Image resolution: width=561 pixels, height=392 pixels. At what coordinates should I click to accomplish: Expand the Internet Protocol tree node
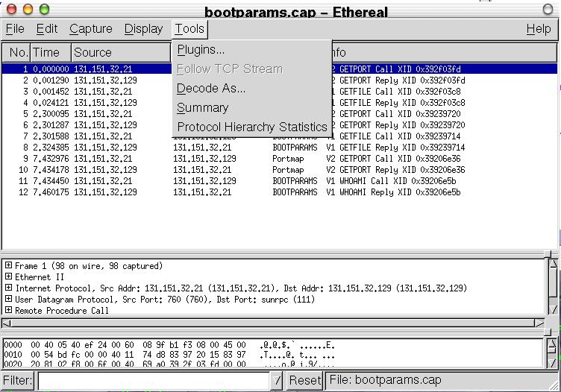click(x=8, y=288)
